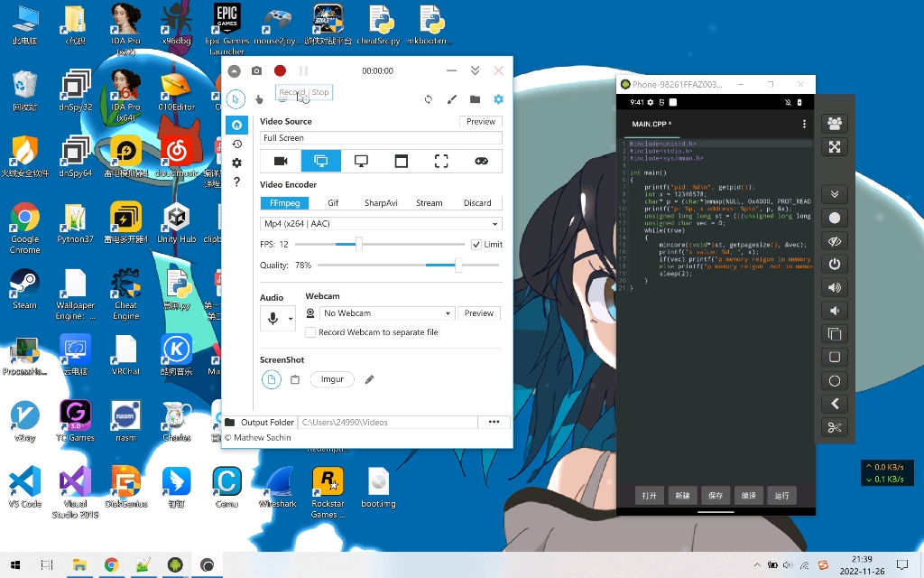Screen dimensions: 924x578
Task: Switch to the Discard encoder tab
Action: pos(477,203)
